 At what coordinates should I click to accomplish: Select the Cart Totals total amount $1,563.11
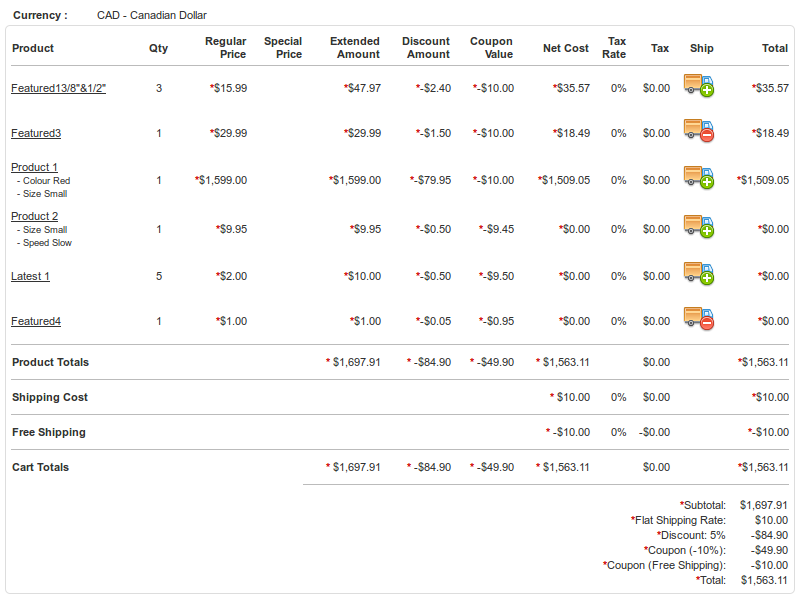(765, 467)
